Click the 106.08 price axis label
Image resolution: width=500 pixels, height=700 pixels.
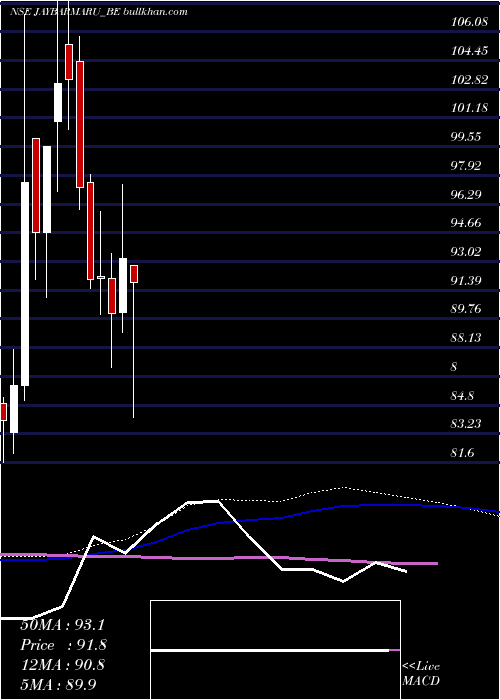[469, 22]
